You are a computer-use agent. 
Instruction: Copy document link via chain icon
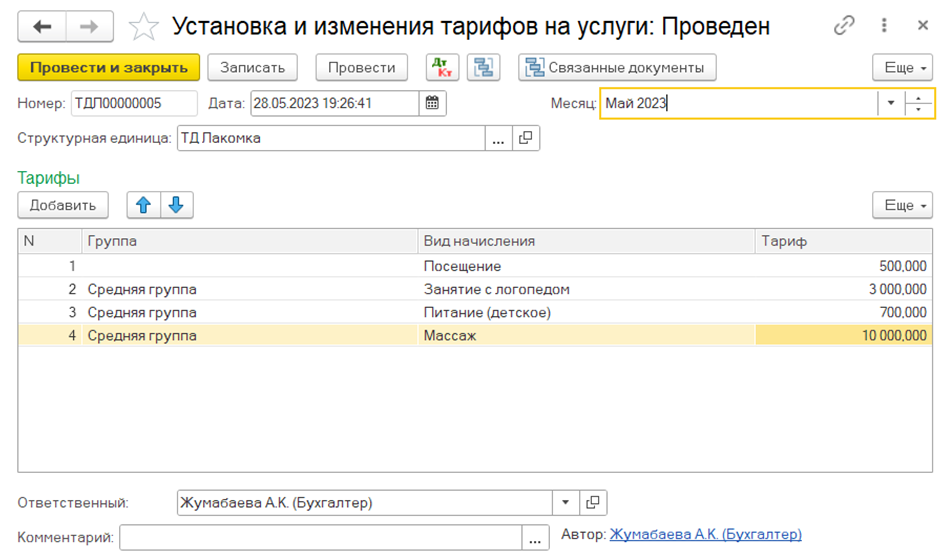[x=846, y=26]
